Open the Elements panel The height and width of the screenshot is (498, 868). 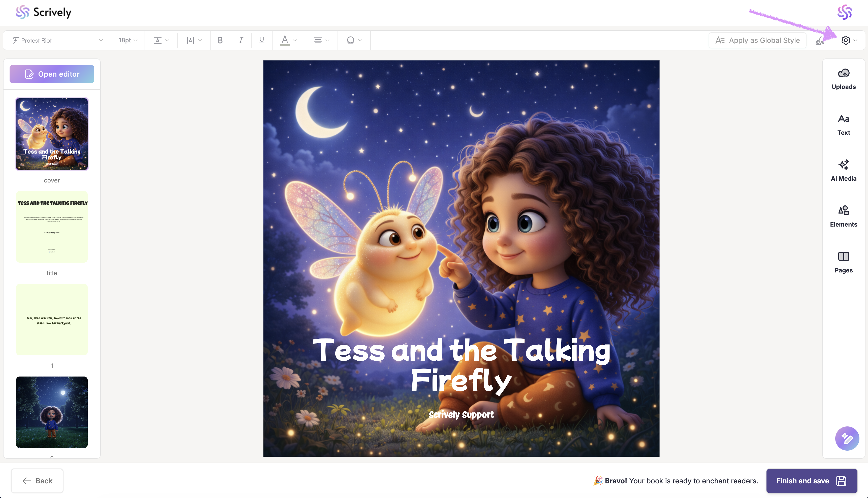[843, 216]
